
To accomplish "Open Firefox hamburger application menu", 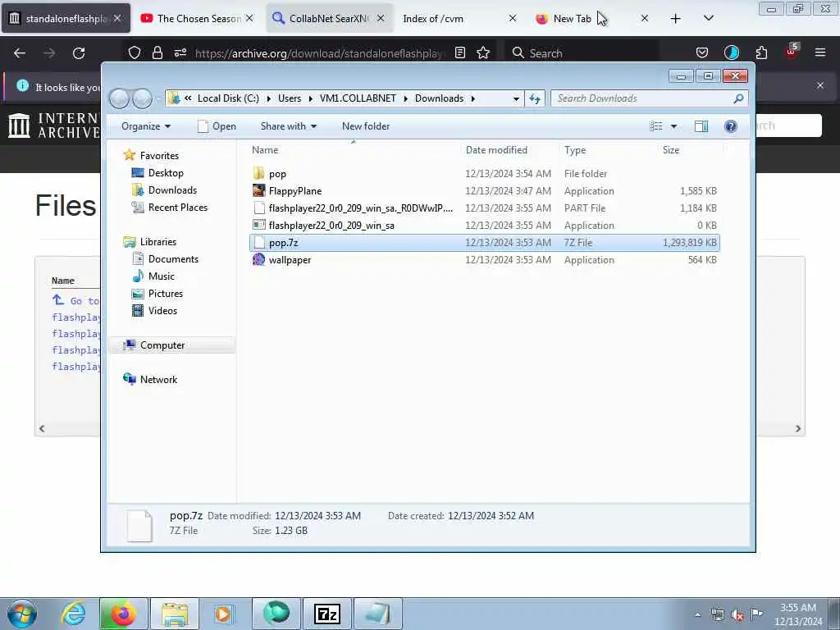I will coord(819,52).
